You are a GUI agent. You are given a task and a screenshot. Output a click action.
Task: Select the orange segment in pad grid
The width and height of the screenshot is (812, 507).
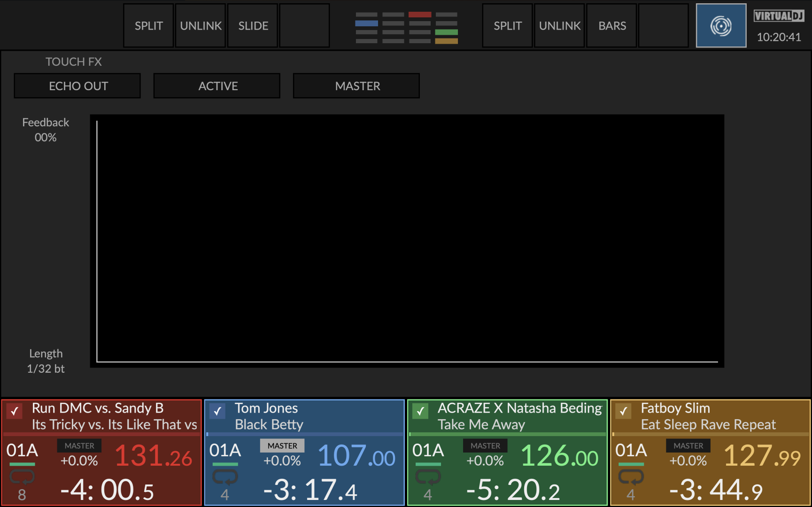[x=447, y=41]
